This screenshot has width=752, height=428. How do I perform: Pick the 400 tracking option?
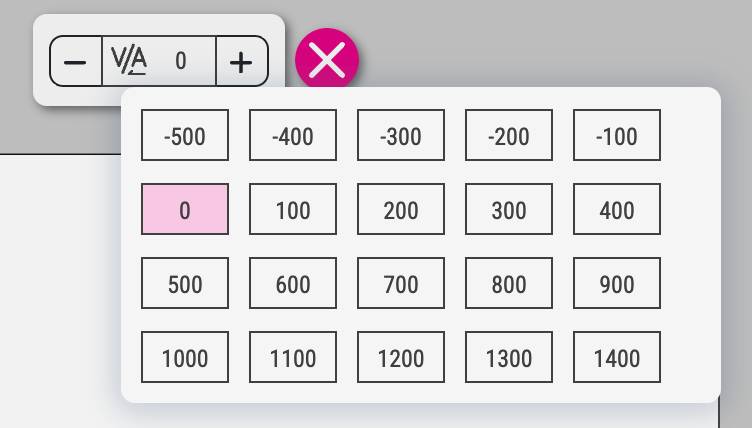(x=617, y=210)
